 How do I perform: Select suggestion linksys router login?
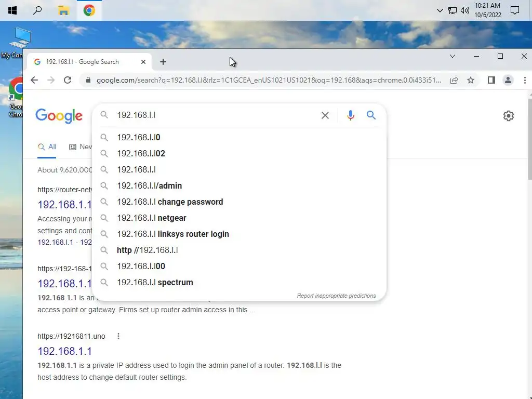coord(239,234)
